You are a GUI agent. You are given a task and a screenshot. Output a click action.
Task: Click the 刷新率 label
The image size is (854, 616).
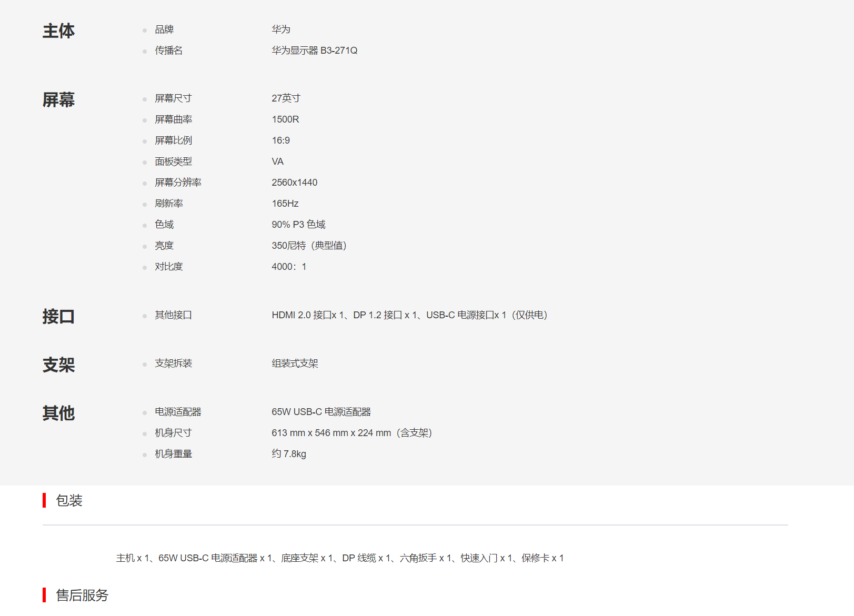point(169,204)
